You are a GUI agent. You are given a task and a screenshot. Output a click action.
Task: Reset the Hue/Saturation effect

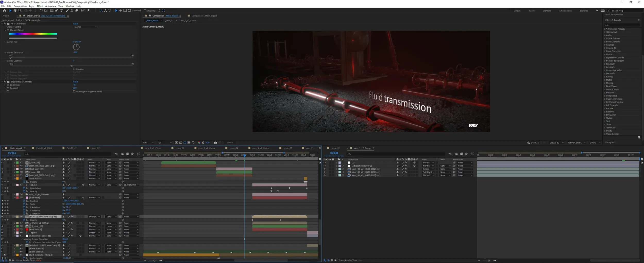coord(75,24)
